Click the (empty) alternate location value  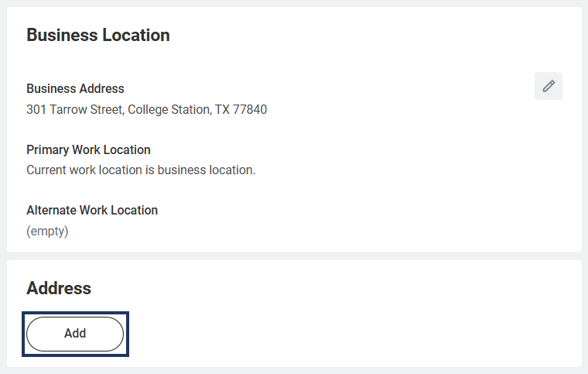[47, 231]
